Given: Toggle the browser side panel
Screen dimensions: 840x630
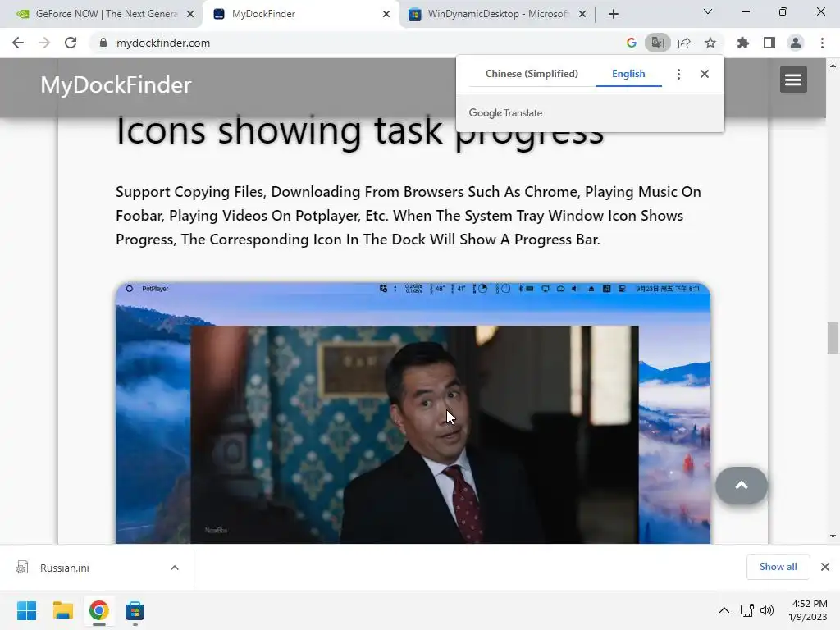Looking at the screenshot, I should [769, 43].
